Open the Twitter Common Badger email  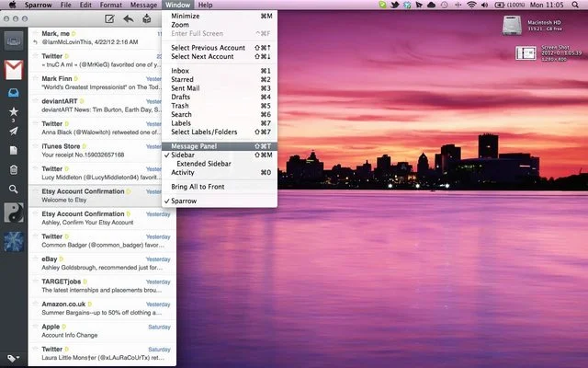tap(102, 240)
